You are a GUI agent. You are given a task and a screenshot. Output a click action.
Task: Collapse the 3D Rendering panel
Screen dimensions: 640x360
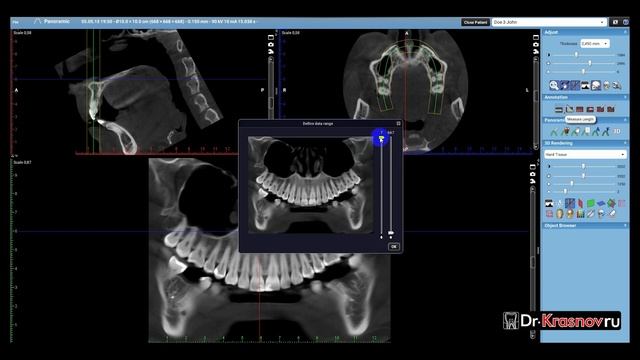pos(625,143)
